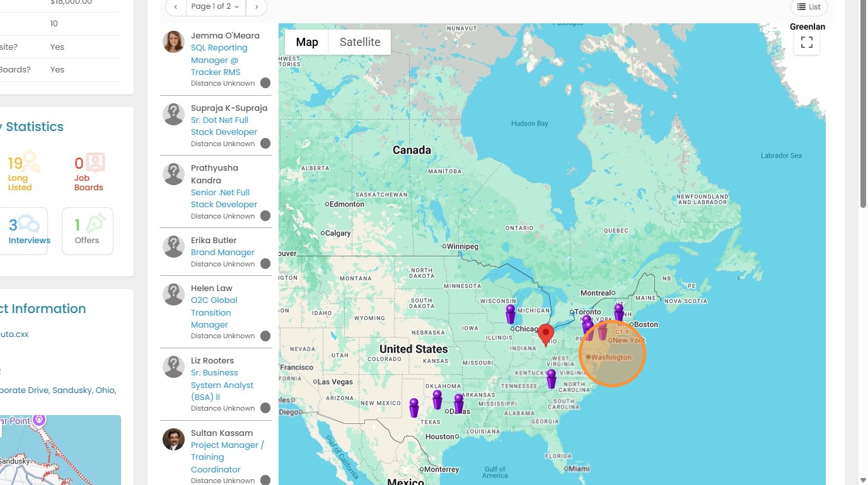The height and width of the screenshot is (485, 868).
Task: Click the purple pin near Maine above Boston
Action: pyautogui.click(x=619, y=312)
